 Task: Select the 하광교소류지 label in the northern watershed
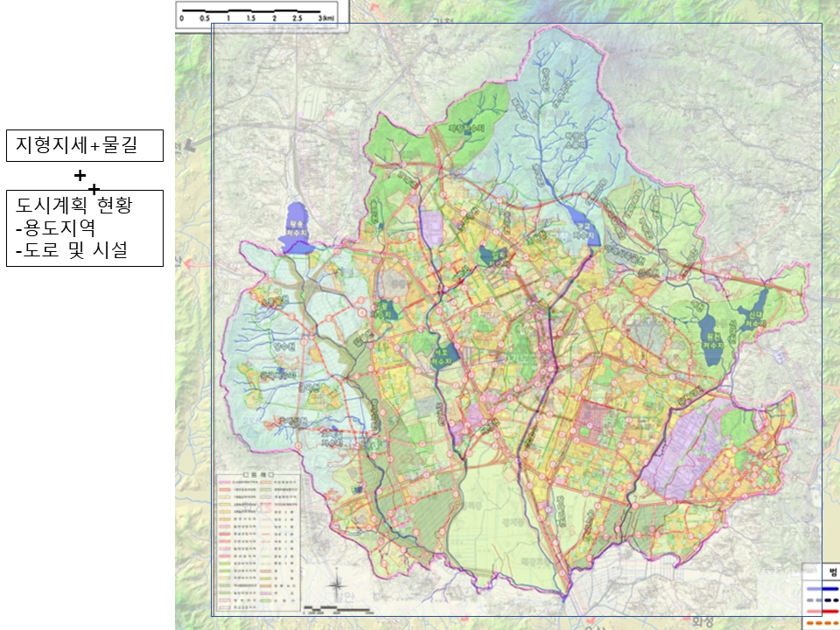576,140
